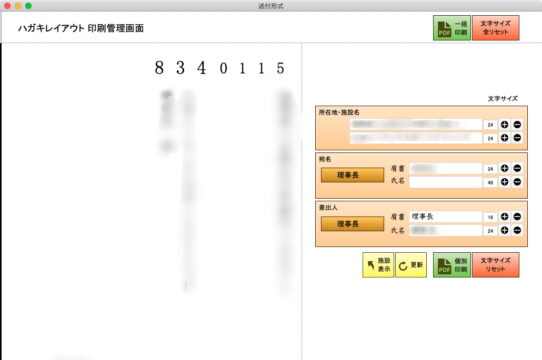The image size is (542, 360).
Task: Increase font size of 差出人 氏名
Action: pyautogui.click(x=504, y=230)
